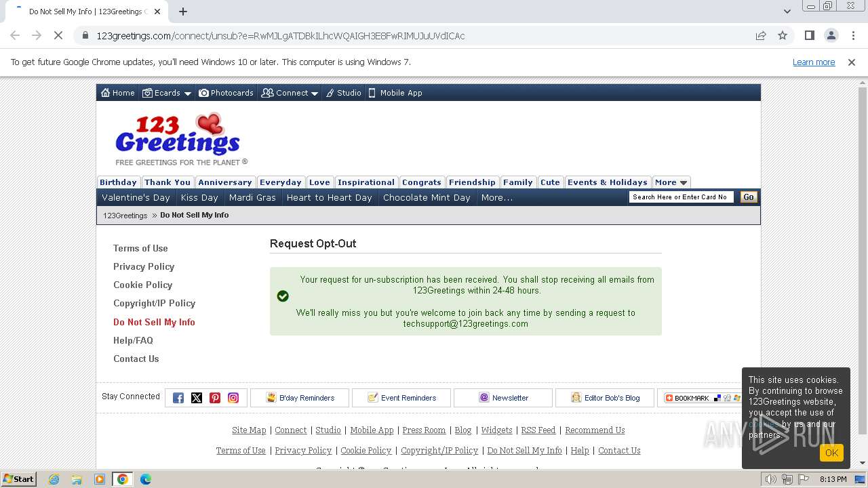This screenshot has width=868, height=488.
Task: Select the Everyday category tab
Action: 281,182
